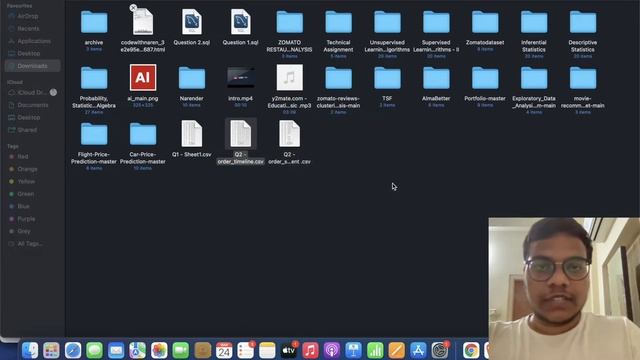Open iCloud Drive in the sidebar
Screen dimensions: 640x360
[x=33, y=93]
